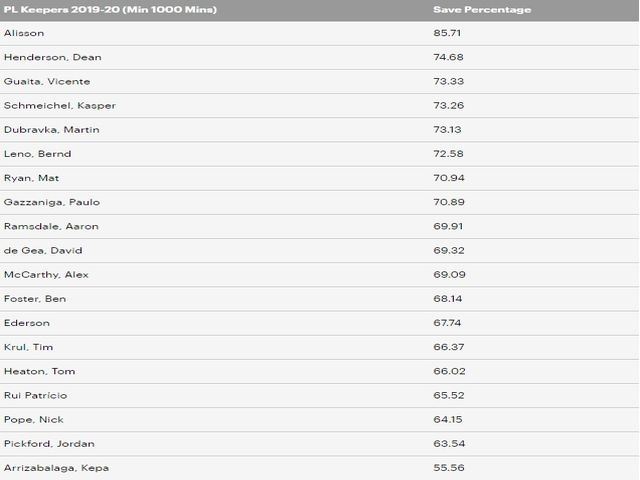
Task: Select the Dubravka, Martin entry
Action: click(51, 130)
